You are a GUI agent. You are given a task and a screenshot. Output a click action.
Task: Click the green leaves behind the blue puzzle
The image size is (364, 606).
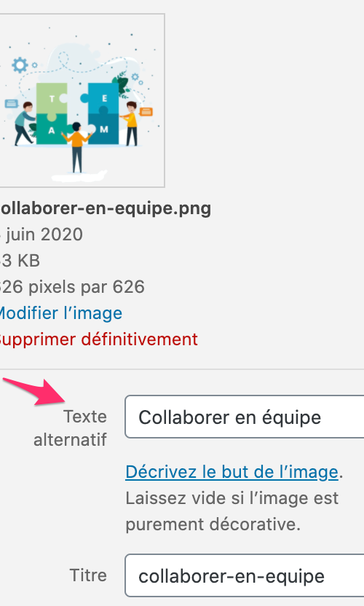pyautogui.click(x=122, y=84)
